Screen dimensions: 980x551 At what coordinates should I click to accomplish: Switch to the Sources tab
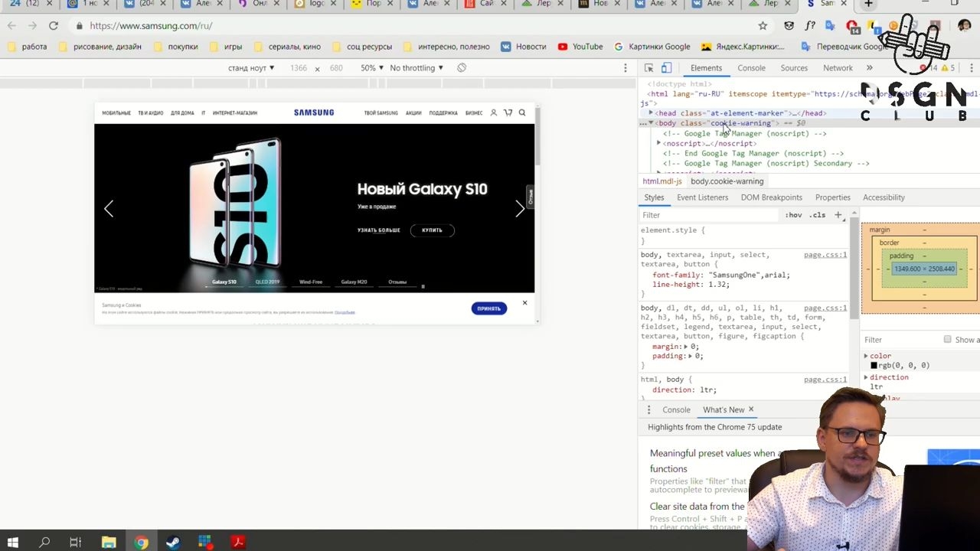point(794,68)
